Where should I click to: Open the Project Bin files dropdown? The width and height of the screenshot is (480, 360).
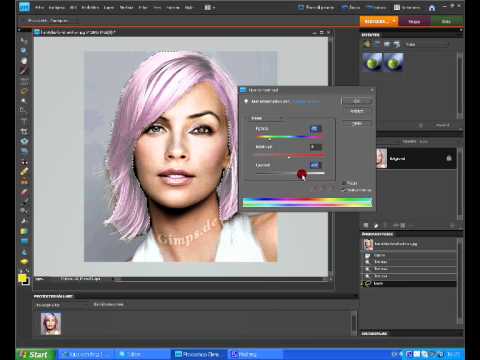(x=108, y=304)
